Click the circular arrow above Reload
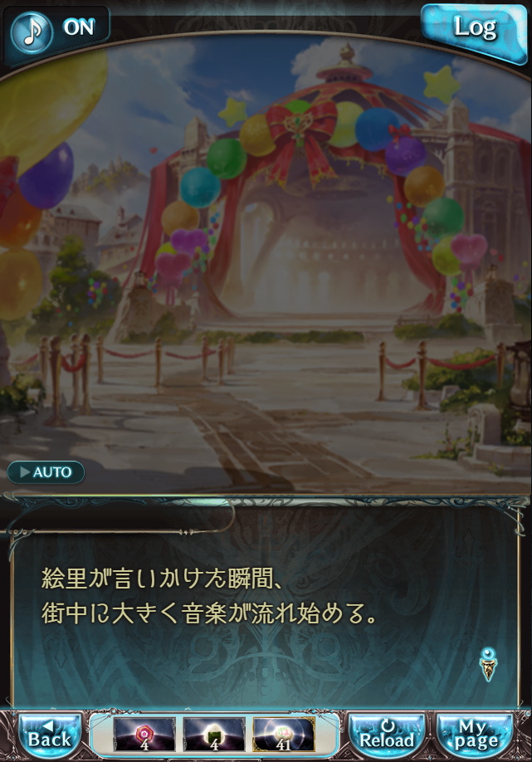The image size is (532, 762). click(388, 725)
